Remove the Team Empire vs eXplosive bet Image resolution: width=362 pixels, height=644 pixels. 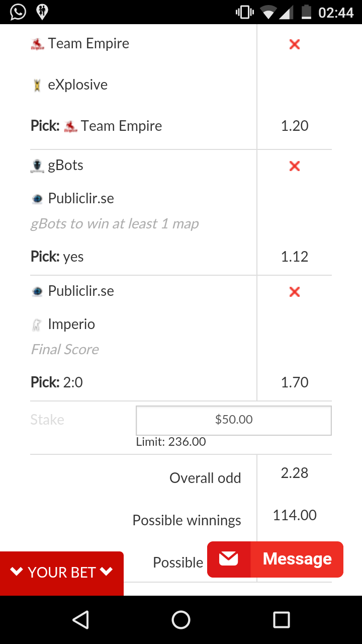(295, 44)
